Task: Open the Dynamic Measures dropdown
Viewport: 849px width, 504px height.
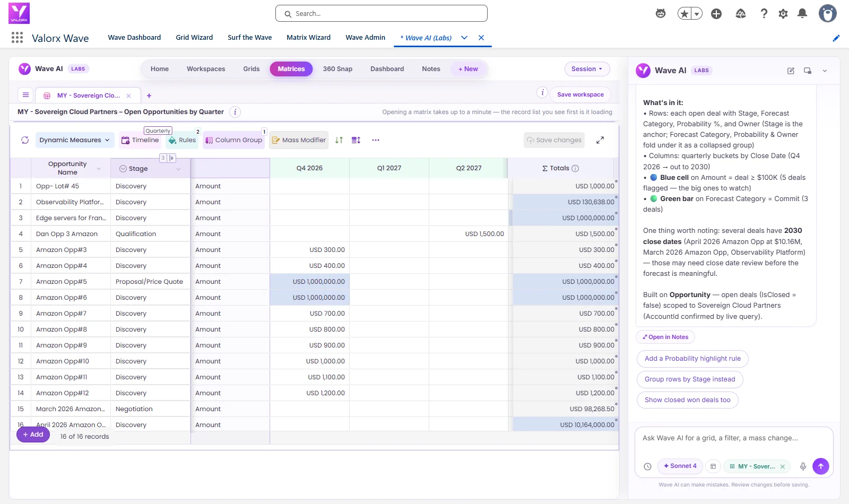Action: coord(75,140)
